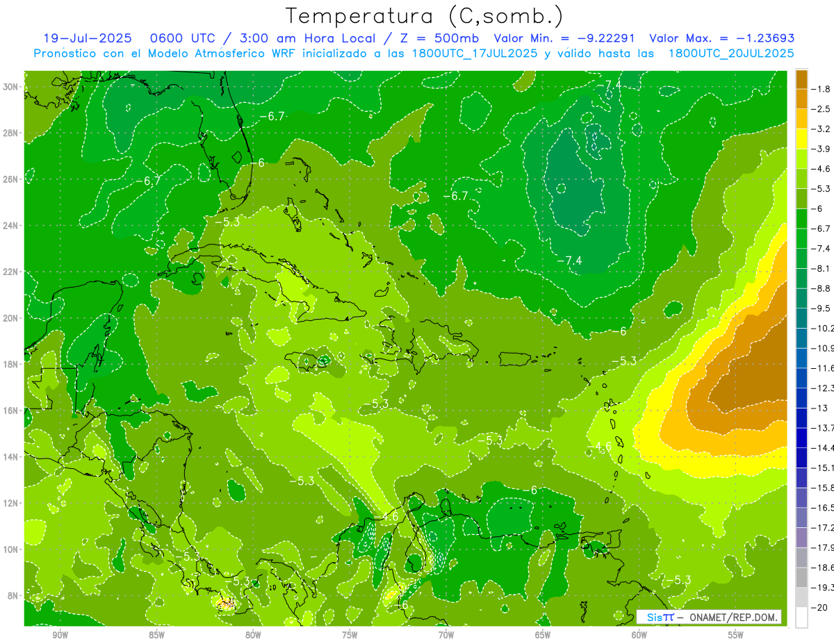
Task: Click the "90W" longitude axis label
Action: (60, 635)
